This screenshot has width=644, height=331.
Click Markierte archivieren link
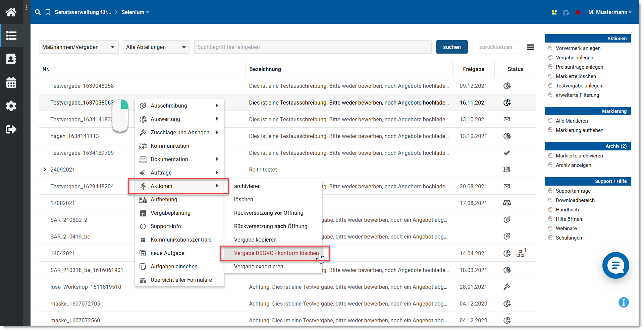point(579,156)
